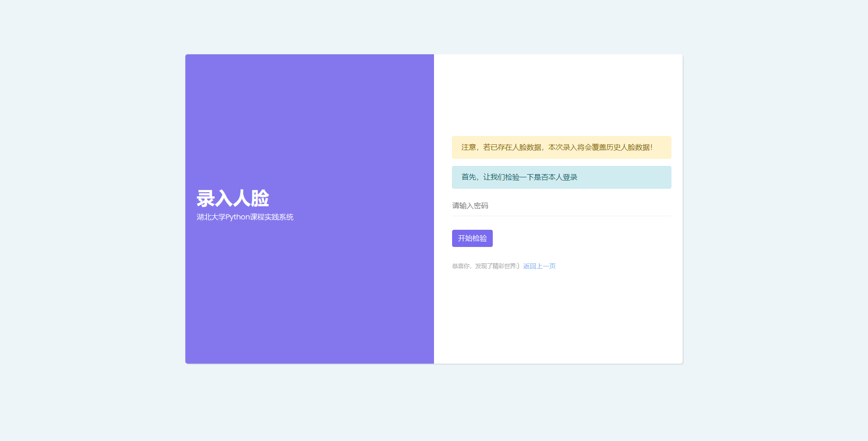Click the 开始检验 button
The height and width of the screenshot is (441, 868).
(472, 238)
